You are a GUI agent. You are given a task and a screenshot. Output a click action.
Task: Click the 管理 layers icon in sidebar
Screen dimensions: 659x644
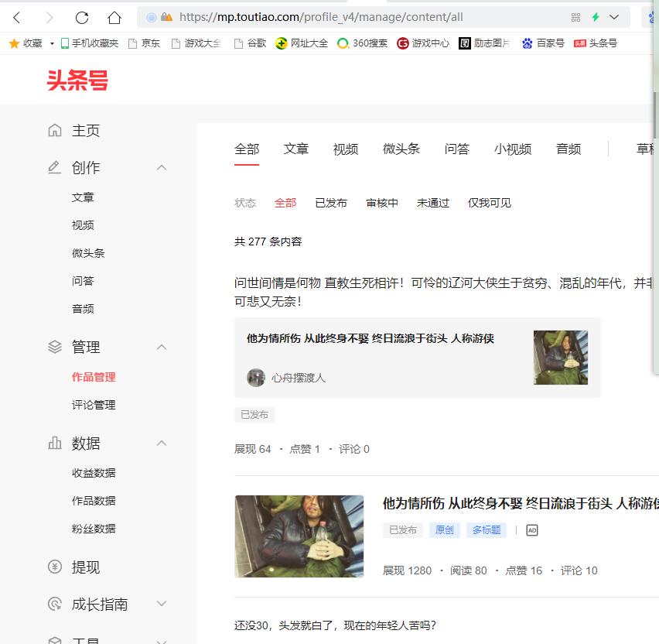53,348
